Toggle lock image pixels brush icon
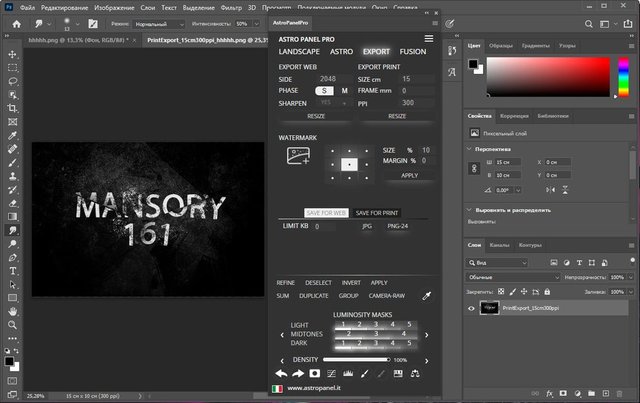 [x=513, y=292]
